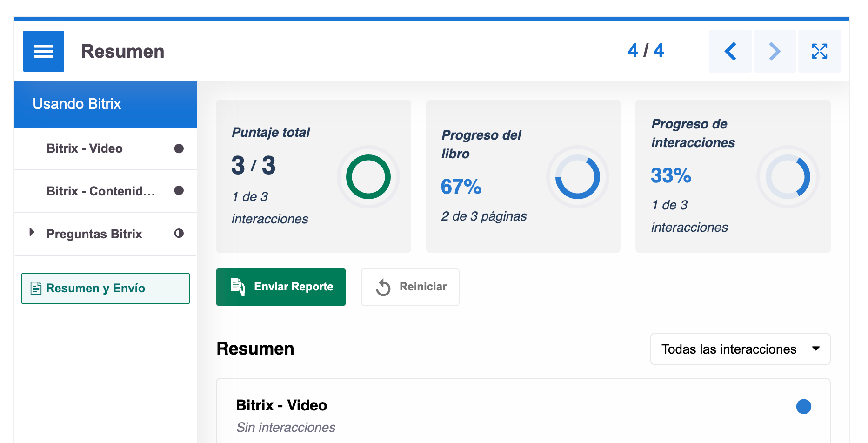
Task: Open the Todas las interacciones dropdown
Action: (x=740, y=349)
